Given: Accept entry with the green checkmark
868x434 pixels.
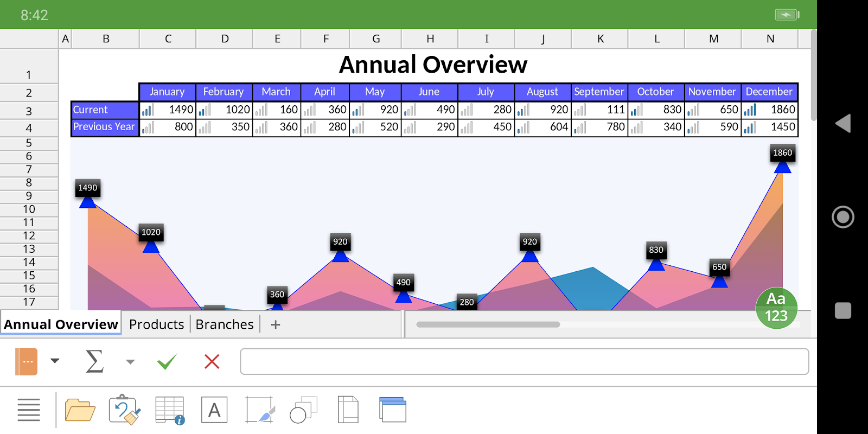Looking at the screenshot, I should (x=167, y=361).
